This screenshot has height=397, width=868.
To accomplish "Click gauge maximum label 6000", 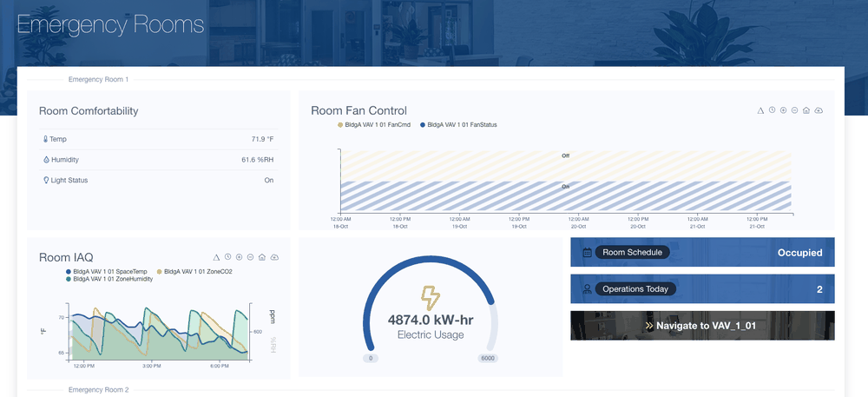I will click(x=488, y=358).
